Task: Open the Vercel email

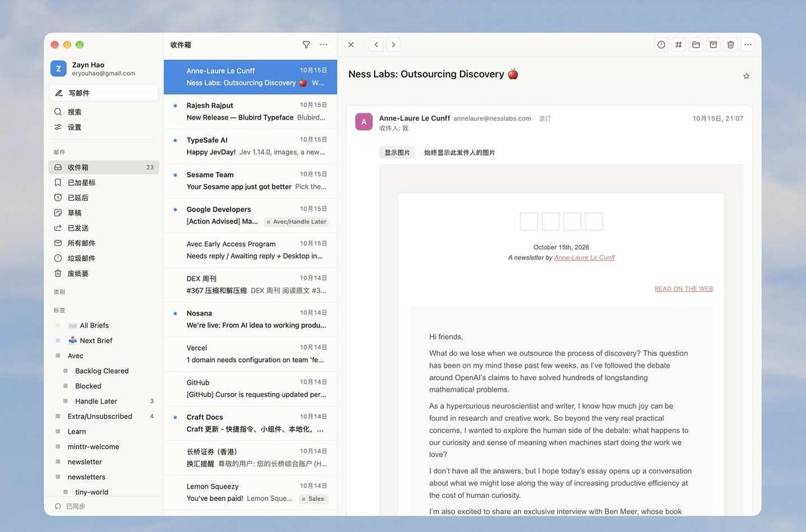Action: click(x=251, y=354)
